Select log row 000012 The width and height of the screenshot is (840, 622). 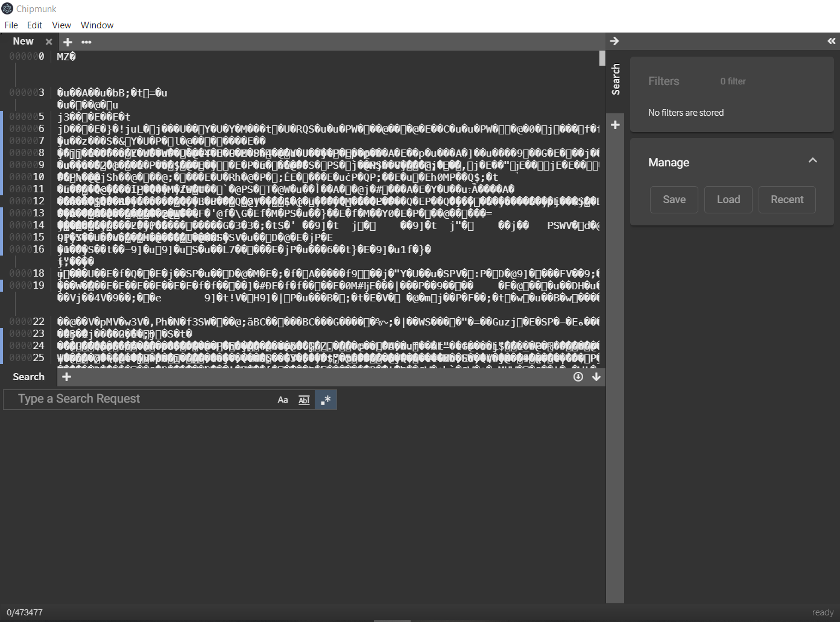point(302,201)
